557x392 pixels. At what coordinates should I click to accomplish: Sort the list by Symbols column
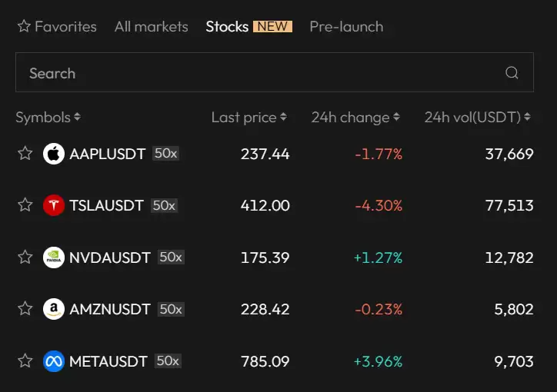(48, 118)
